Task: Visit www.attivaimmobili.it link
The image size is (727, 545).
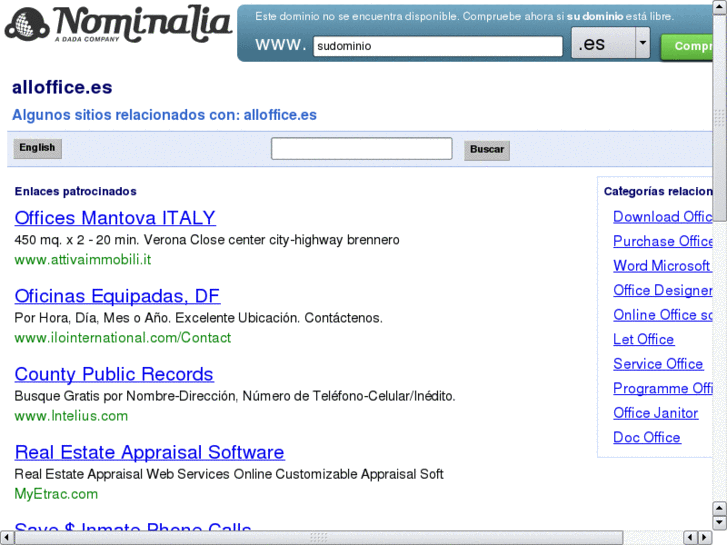Action: [83, 260]
